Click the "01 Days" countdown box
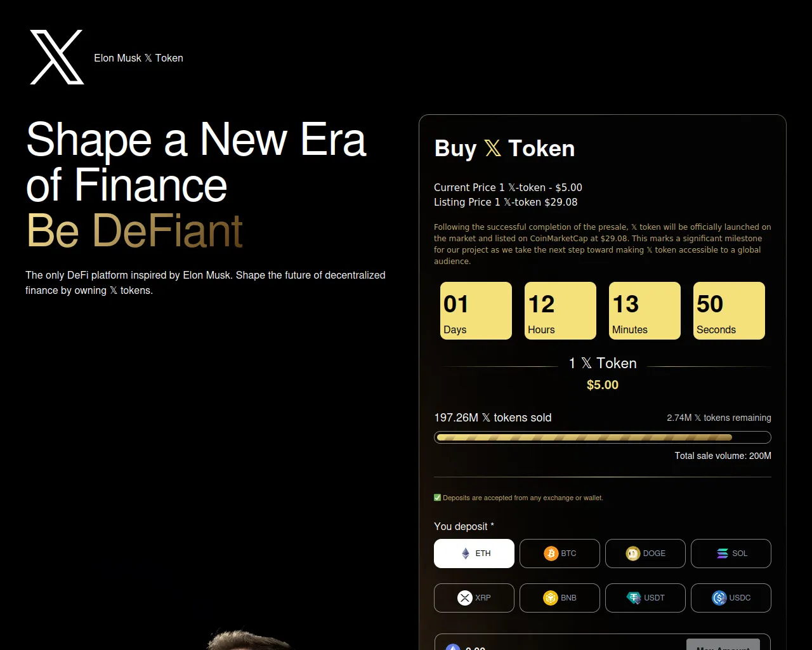 click(476, 310)
